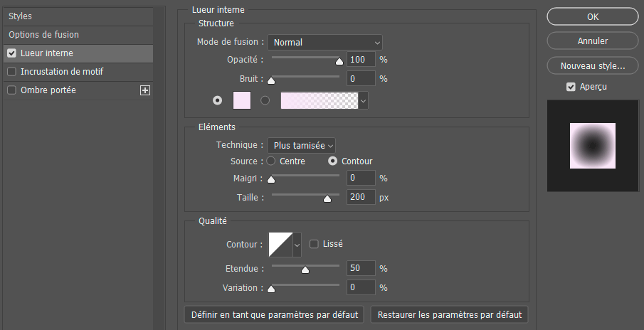Viewport: 644px width, 330px height.
Task: Choose the gradient fill radio button
Action: [x=265, y=101]
